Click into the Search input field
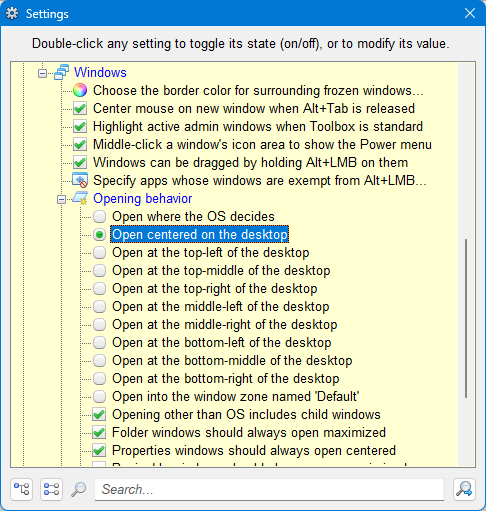The image size is (486, 511). [x=269, y=489]
